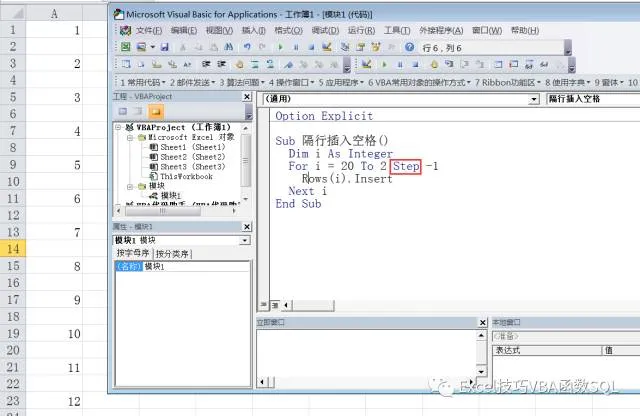
Task: Click the Watch Window debug icon
Action: 529,64
